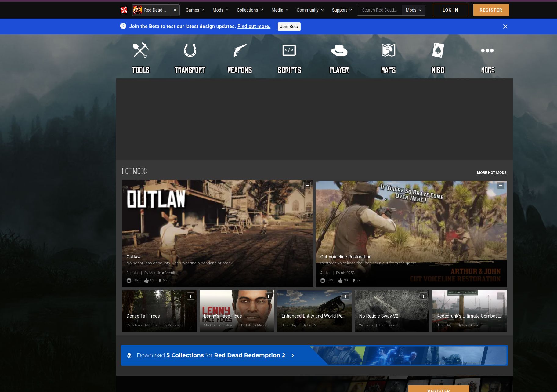Add Cut Voiceline Restoration with plus icon
Viewport: 557px width, 392px height.
[501, 185]
